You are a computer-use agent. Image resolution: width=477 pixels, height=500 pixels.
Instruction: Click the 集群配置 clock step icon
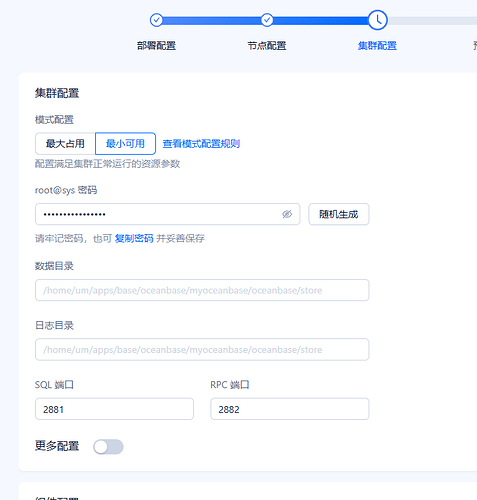click(377, 20)
